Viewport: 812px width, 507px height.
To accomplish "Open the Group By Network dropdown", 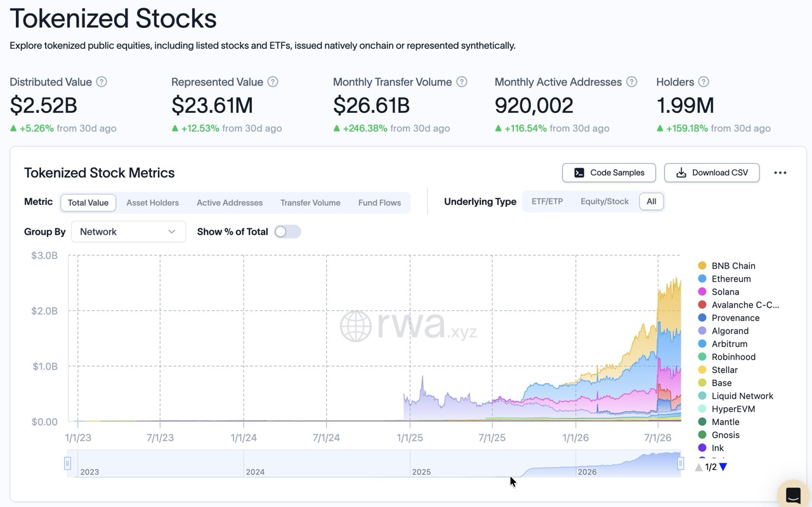I will click(128, 232).
